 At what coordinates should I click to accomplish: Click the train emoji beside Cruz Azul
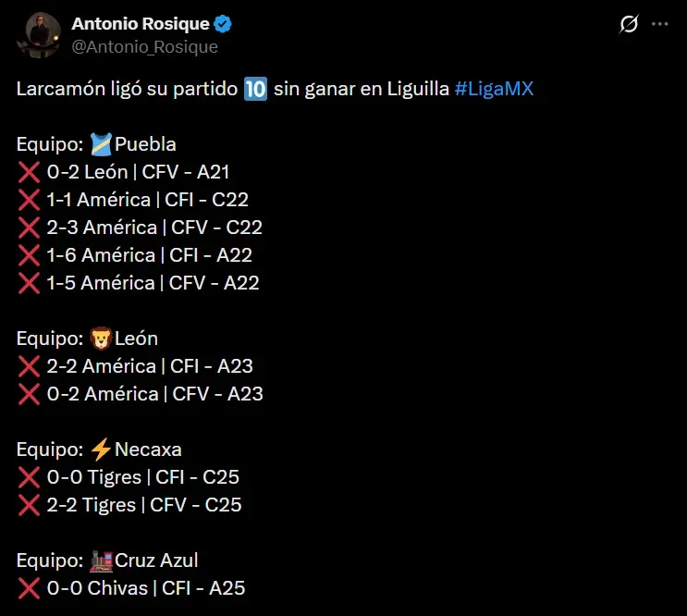[x=102, y=561]
